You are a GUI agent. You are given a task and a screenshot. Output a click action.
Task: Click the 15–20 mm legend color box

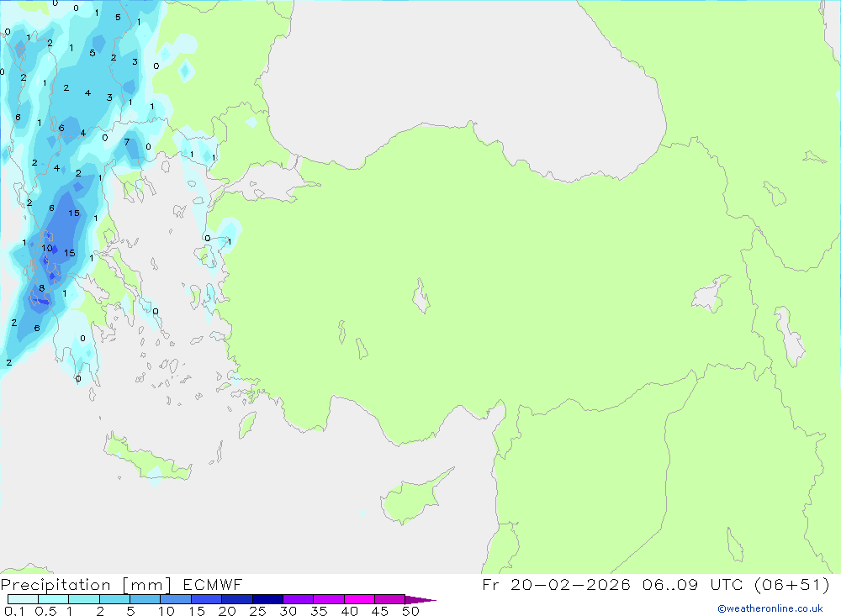click(207, 599)
